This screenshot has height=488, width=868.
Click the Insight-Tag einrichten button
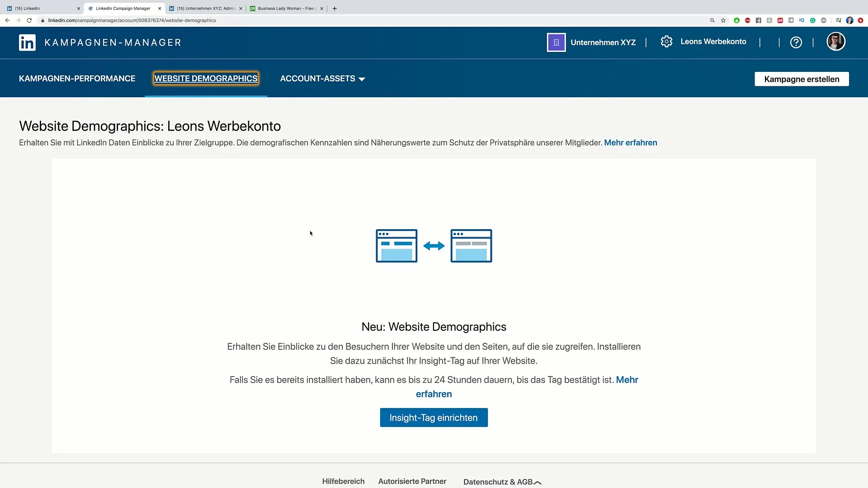tap(434, 418)
